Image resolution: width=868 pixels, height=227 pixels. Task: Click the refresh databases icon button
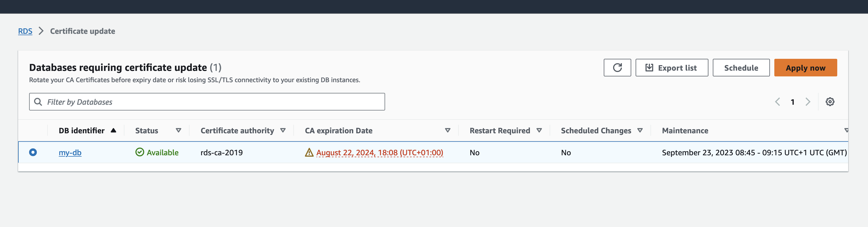pos(617,68)
